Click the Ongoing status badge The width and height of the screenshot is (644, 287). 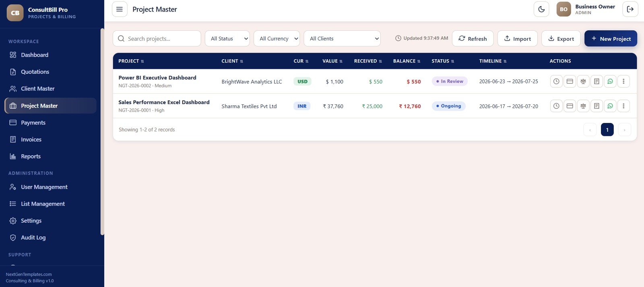click(449, 106)
